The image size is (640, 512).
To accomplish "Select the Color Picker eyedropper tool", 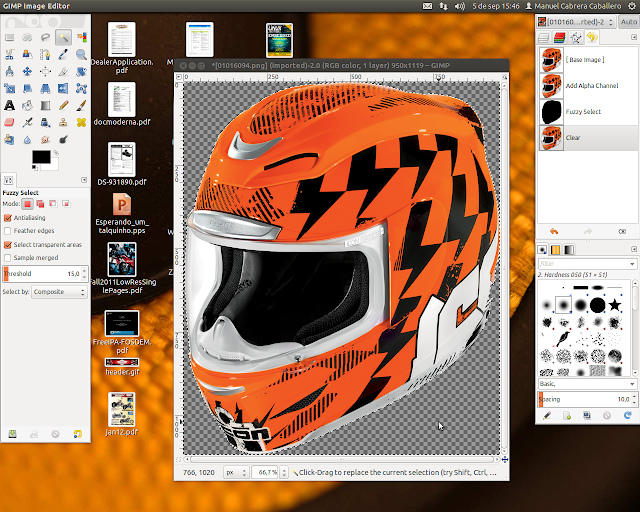I will 63,54.
